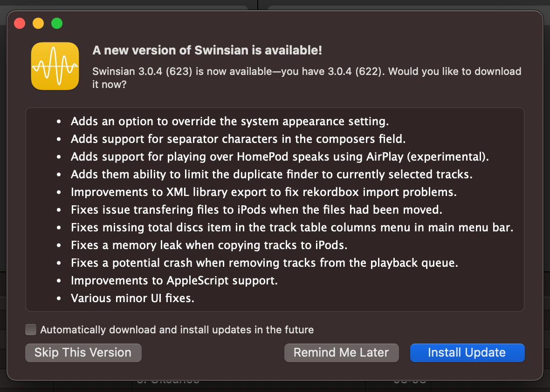Click the 'Automatically download and install updates in the future' label

coord(177,330)
